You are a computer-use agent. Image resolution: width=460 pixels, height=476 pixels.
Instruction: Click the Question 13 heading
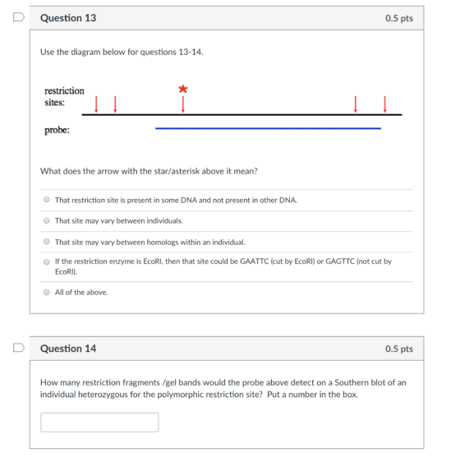[x=68, y=18]
